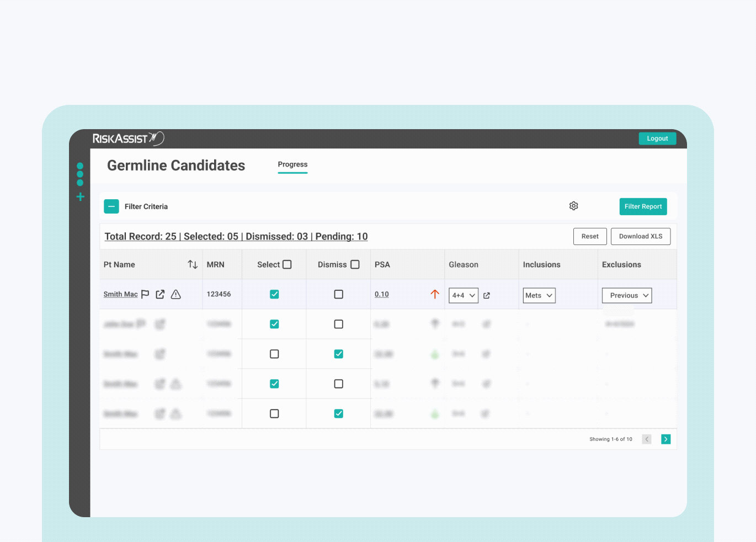Open the Previous exclusions dropdown
Image resolution: width=756 pixels, height=542 pixels.
(627, 295)
